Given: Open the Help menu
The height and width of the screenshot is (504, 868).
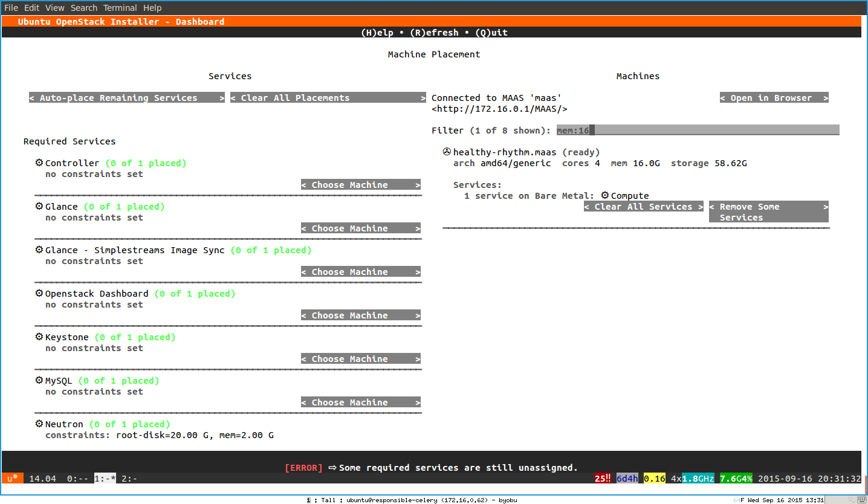Looking at the screenshot, I should [152, 8].
